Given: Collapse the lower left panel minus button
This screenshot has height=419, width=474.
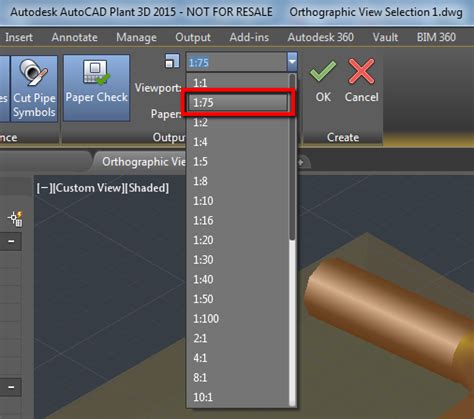Looking at the screenshot, I should pyautogui.click(x=11, y=387).
